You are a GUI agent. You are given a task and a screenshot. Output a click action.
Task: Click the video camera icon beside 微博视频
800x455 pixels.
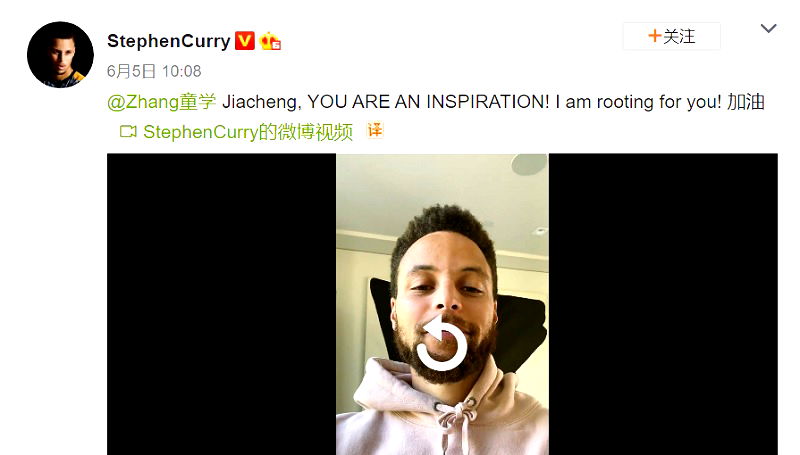pyautogui.click(x=128, y=132)
